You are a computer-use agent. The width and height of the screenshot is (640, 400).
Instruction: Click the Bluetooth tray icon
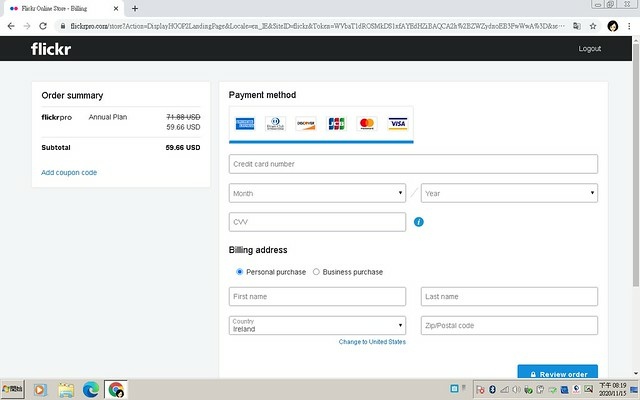pos(492,389)
